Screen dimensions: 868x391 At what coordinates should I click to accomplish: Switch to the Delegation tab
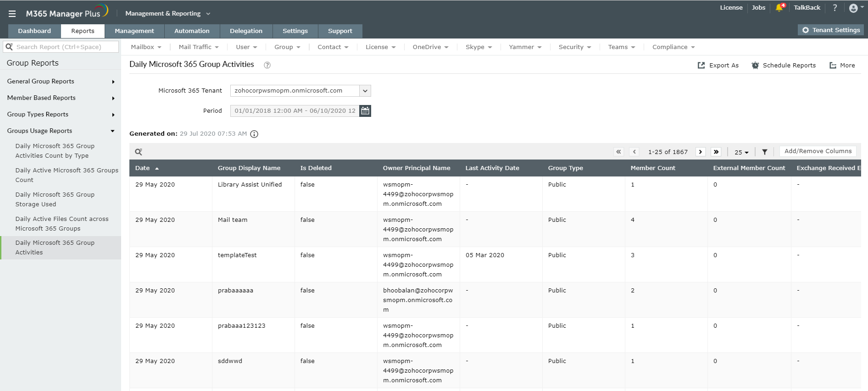pos(246,31)
